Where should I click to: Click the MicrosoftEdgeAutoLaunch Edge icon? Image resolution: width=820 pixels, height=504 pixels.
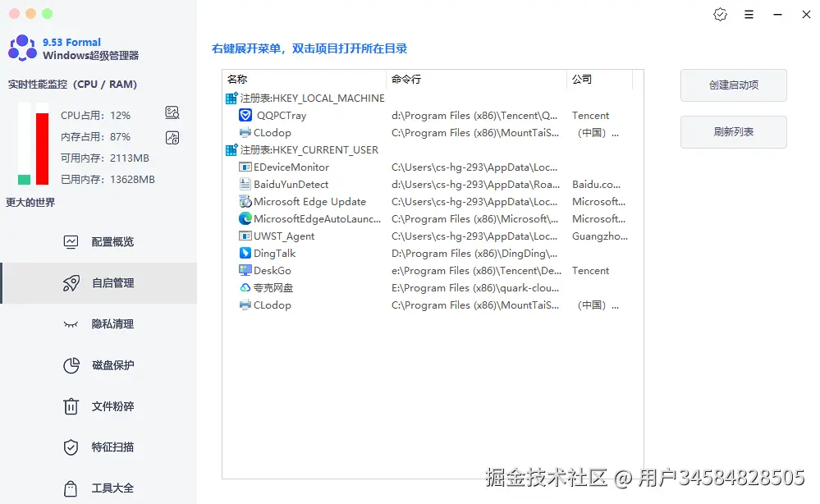pyautogui.click(x=245, y=218)
